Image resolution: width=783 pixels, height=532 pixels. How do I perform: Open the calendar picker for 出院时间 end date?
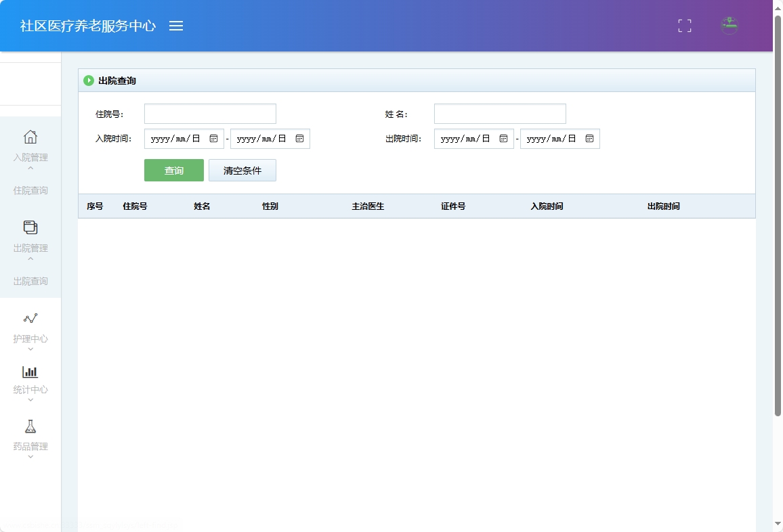589,138
